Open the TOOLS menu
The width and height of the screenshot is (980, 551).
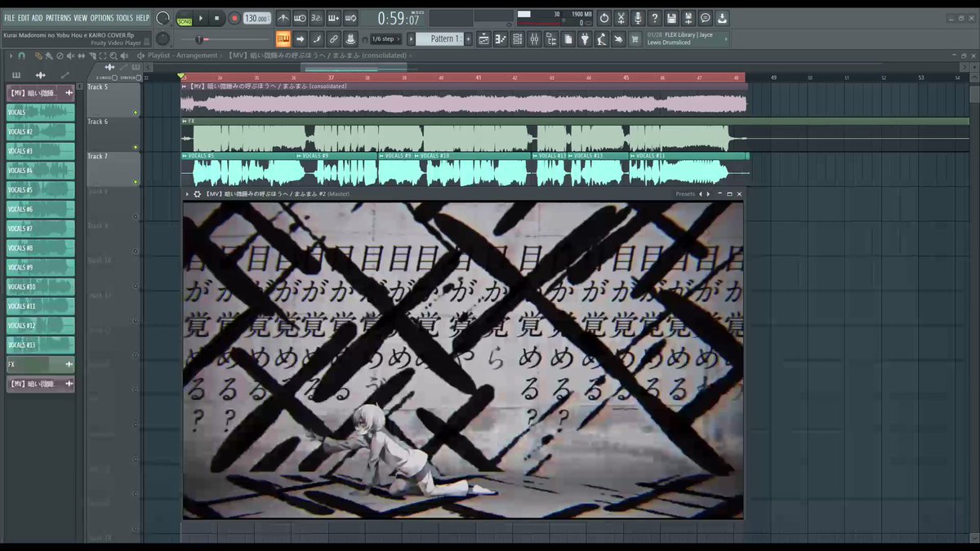(x=124, y=17)
